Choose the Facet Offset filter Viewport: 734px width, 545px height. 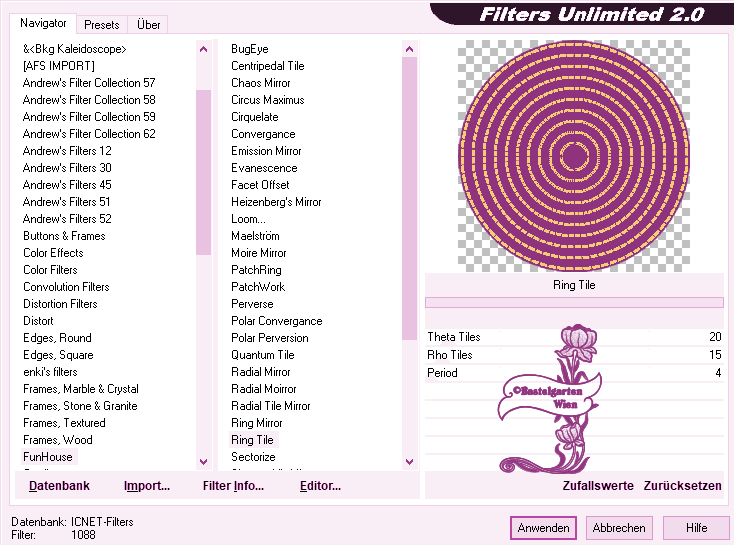pos(260,185)
